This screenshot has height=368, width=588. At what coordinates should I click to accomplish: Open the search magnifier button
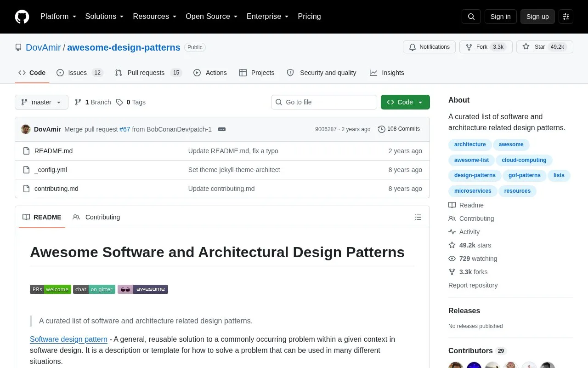pos(471,17)
